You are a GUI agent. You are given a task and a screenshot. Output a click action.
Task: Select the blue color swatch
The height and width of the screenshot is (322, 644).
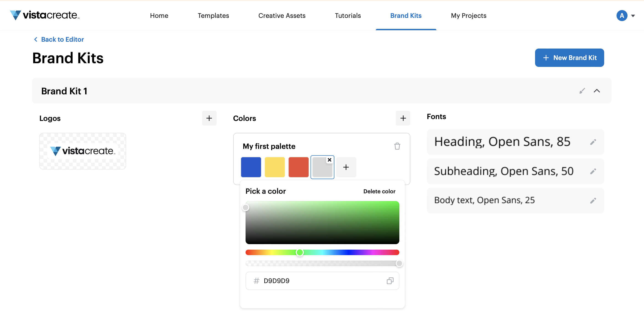coord(251,167)
